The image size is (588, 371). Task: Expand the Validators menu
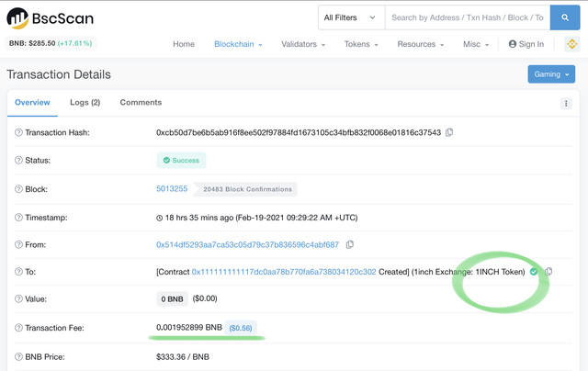(x=303, y=44)
